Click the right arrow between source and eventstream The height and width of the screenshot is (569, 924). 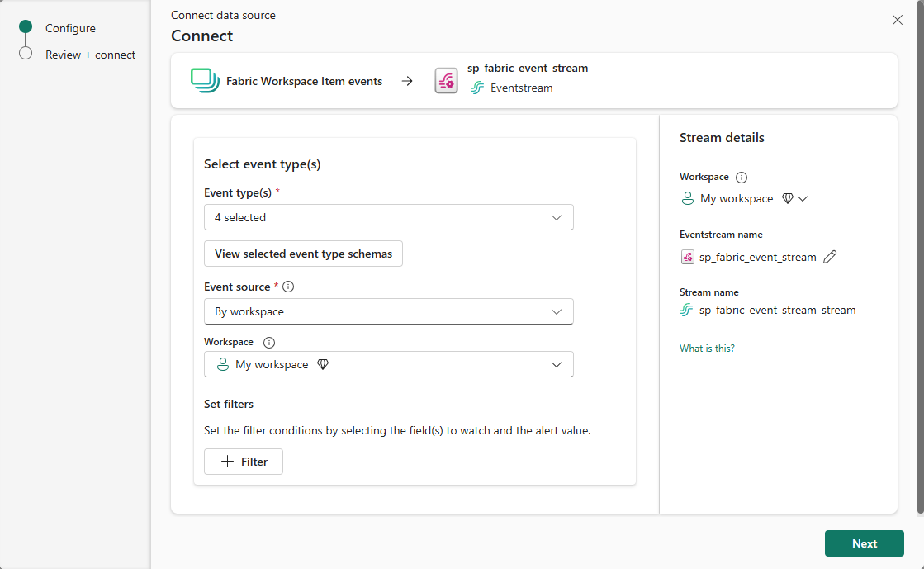(407, 81)
